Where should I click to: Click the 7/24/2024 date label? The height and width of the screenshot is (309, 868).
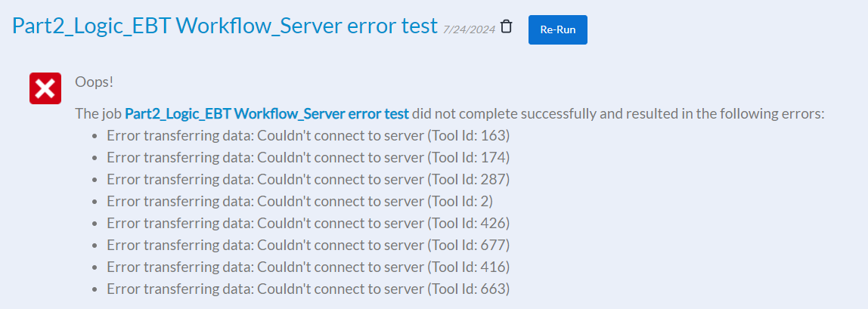(470, 29)
